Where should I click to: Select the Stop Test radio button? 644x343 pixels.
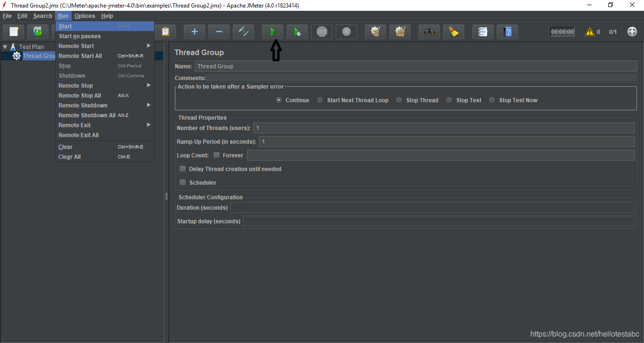tap(449, 100)
